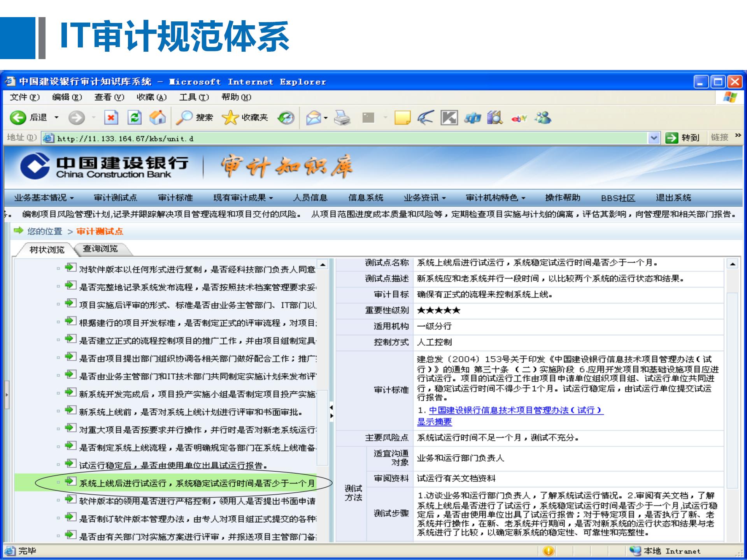This screenshot has height=560, width=747.
Task: Click the yellow status bar warning icon
Action: click(548, 551)
